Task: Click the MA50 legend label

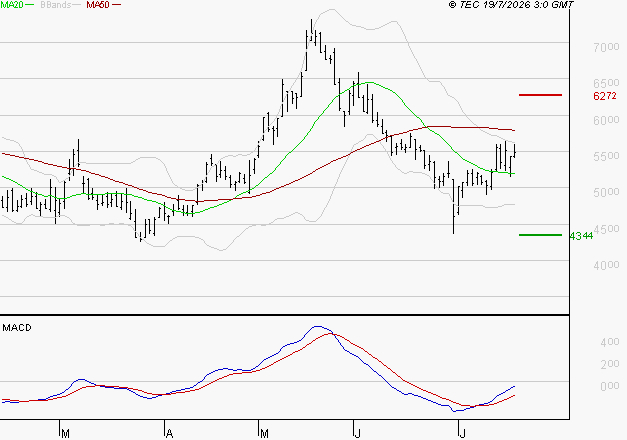Action: 98,5
